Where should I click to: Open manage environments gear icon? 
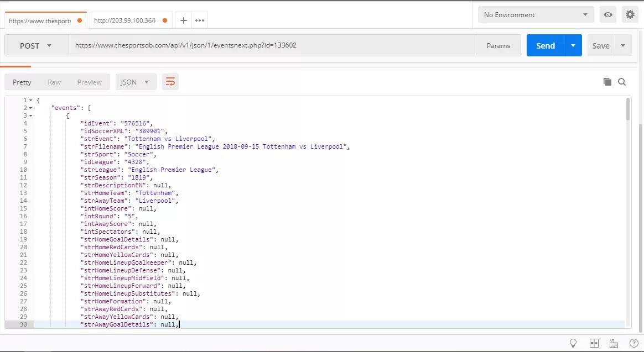pyautogui.click(x=630, y=15)
